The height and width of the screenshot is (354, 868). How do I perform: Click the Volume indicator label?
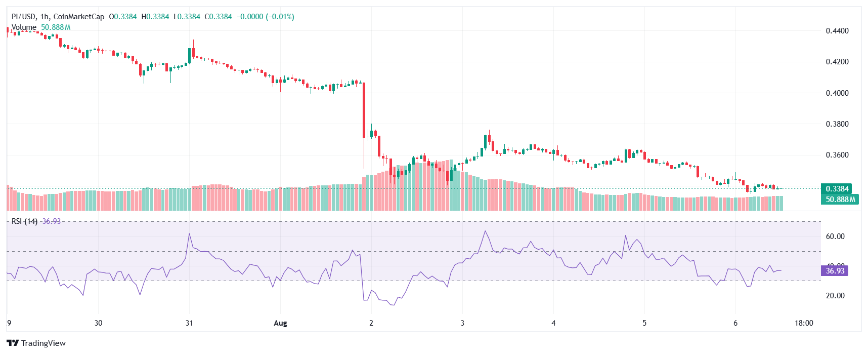click(24, 27)
